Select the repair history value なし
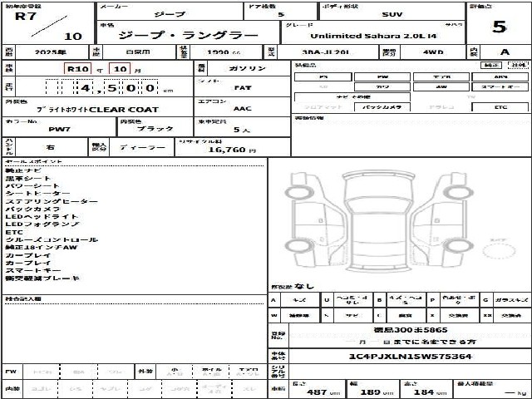The image size is (532, 399). [x=304, y=286]
